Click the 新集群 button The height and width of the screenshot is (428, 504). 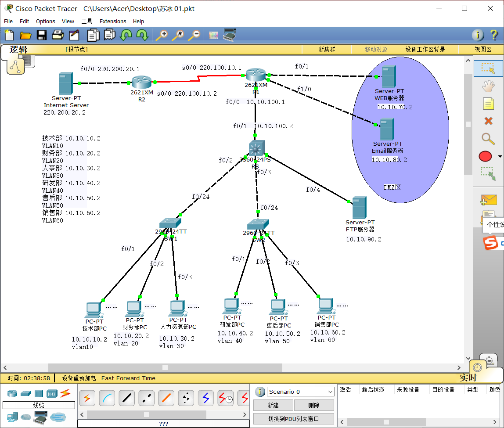(327, 49)
